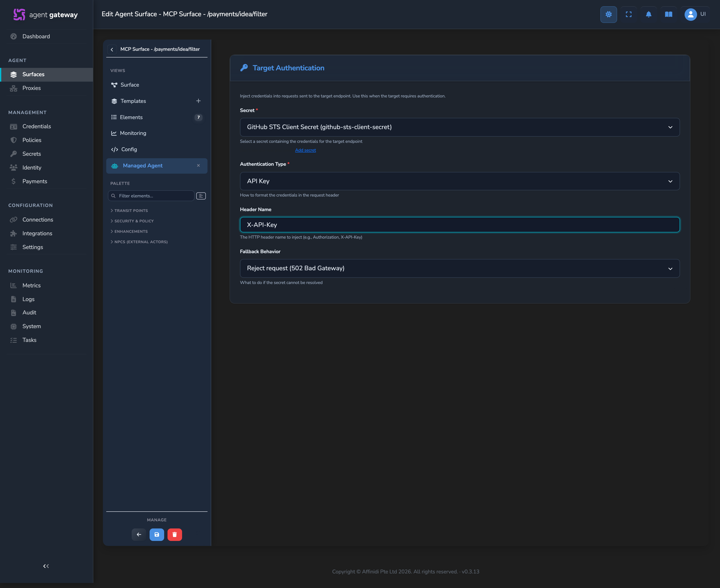This screenshot has height=588, width=720.
Task: Click the Target Authentication heading
Action: coord(288,68)
